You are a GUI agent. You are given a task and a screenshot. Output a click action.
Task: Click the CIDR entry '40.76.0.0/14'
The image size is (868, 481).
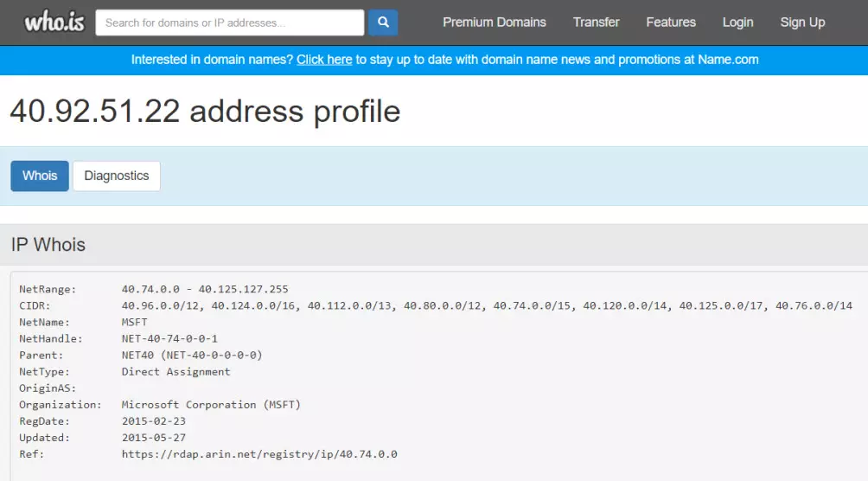pos(814,306)
